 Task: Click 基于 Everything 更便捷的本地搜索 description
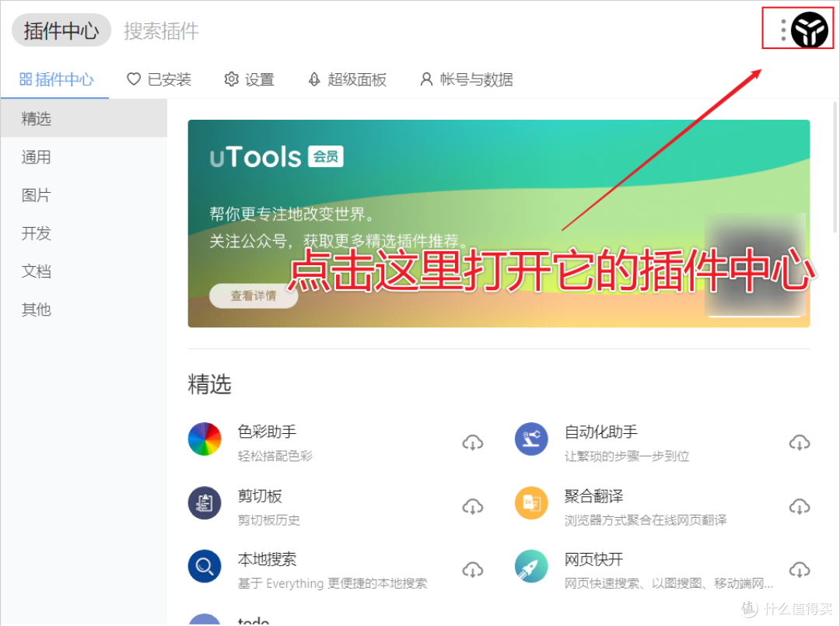332,583
